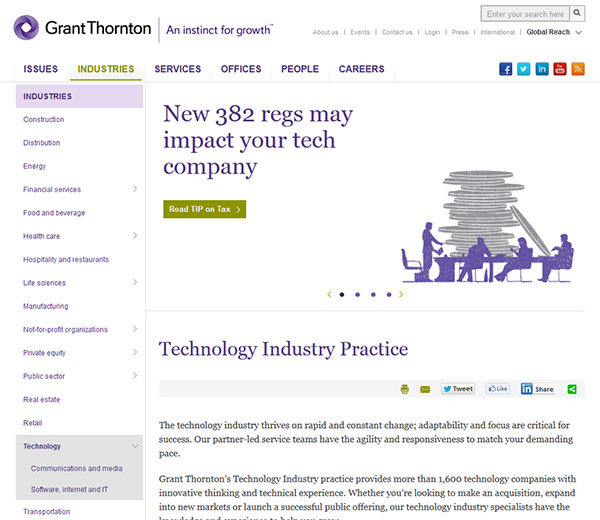This screenshot has width=600, height=520.
Task: Expand the Health care submenu arrow
Action: 135,236
